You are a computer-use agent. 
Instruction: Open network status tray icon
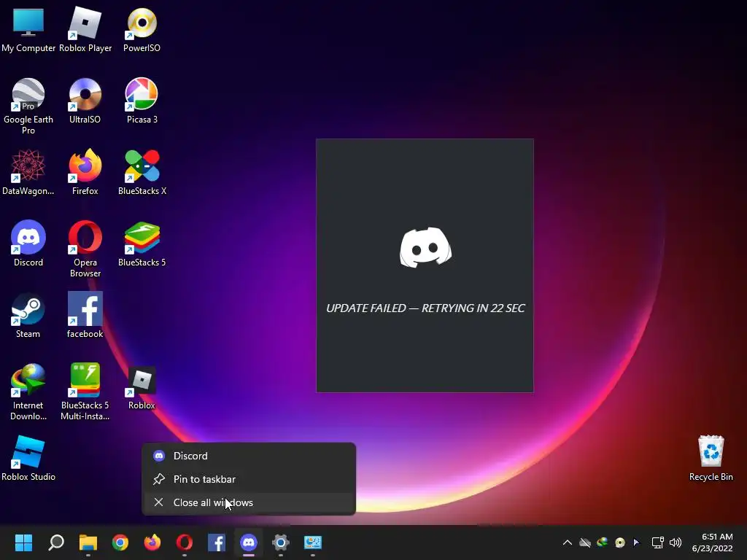coord(658,542)
